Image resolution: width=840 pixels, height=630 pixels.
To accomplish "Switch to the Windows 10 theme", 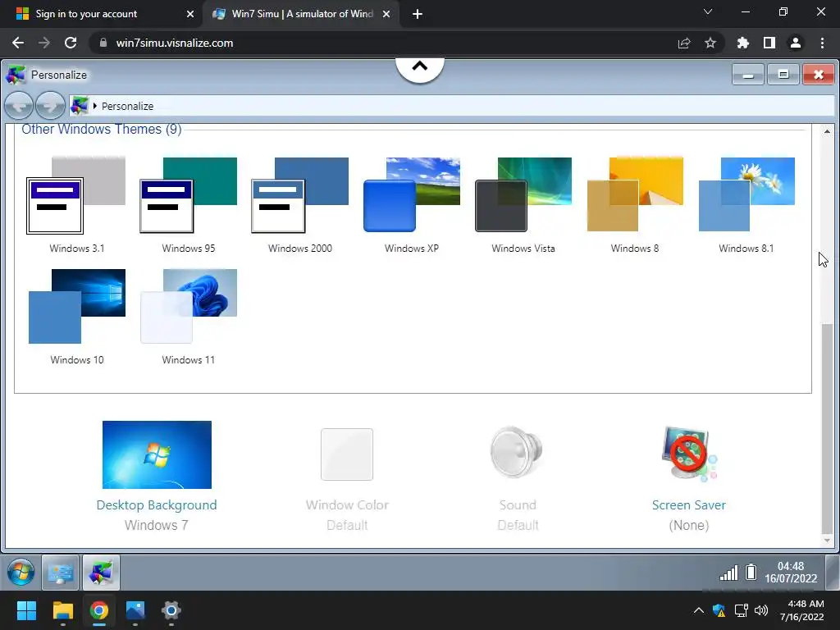I will click(76, 307).
